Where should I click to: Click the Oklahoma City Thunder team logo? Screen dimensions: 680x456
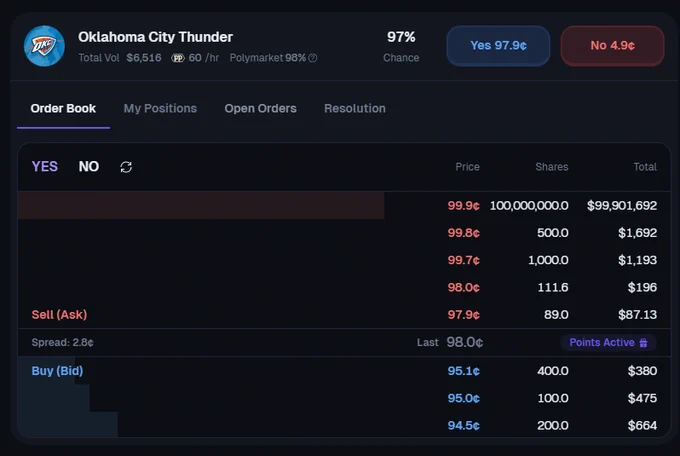pyautogui.click(x=44, y=46)
